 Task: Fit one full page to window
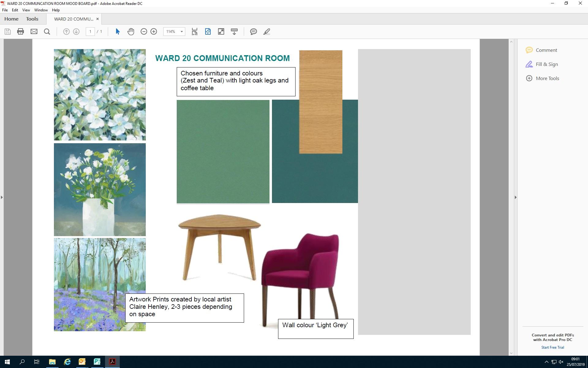(208, 32)
